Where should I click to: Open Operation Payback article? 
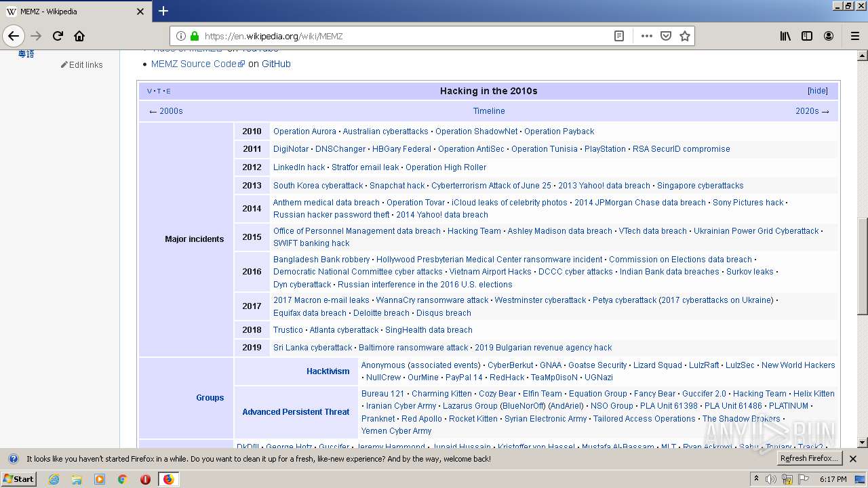[559, 131]
